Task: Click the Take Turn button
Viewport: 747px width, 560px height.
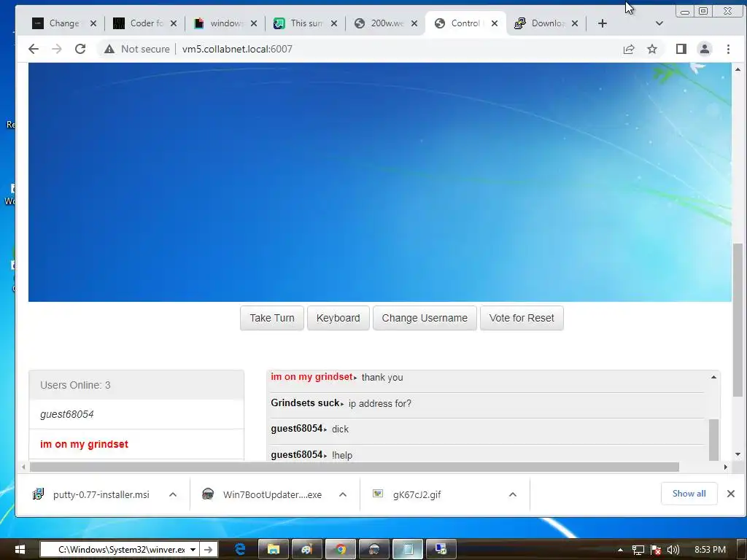Action: coord(272,318)
